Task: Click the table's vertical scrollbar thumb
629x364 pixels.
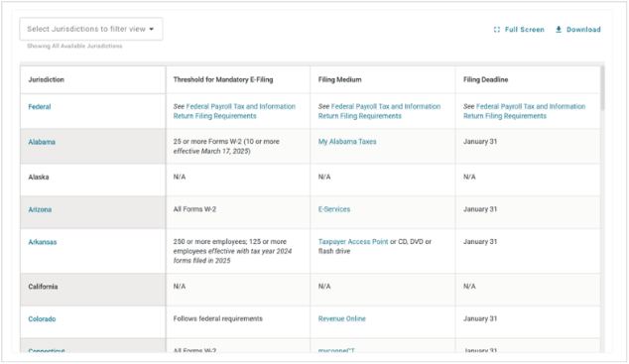Action: [x=602, y=88]
